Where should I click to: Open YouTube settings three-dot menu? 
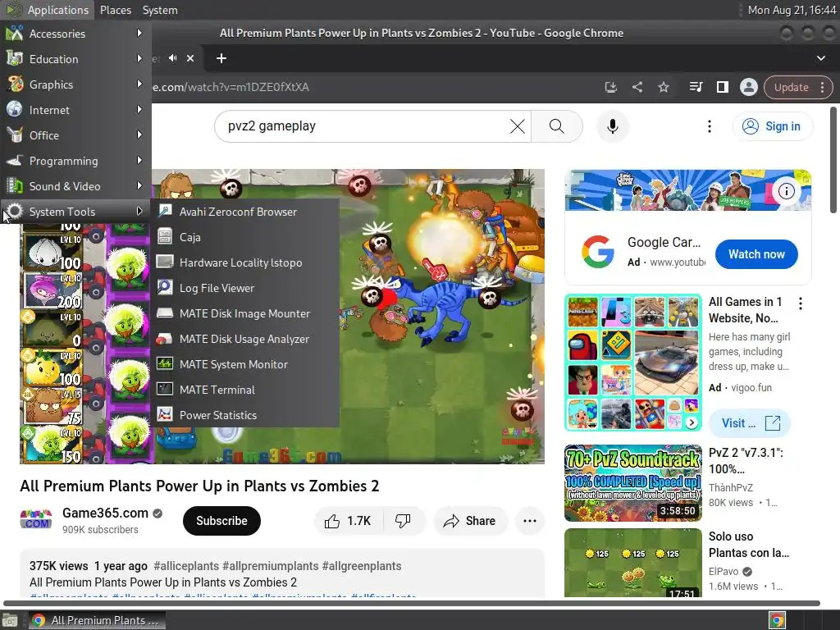(710, 126)
